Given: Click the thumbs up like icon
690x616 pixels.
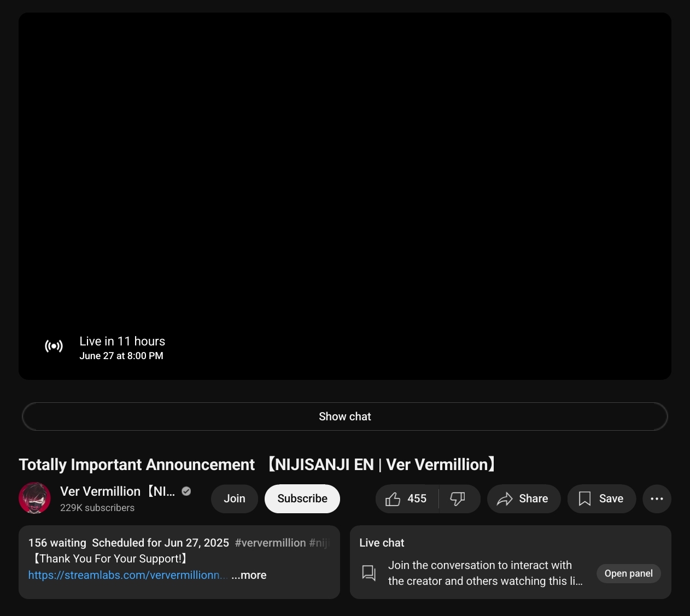Looking at the screenshot, I should 393,499.
